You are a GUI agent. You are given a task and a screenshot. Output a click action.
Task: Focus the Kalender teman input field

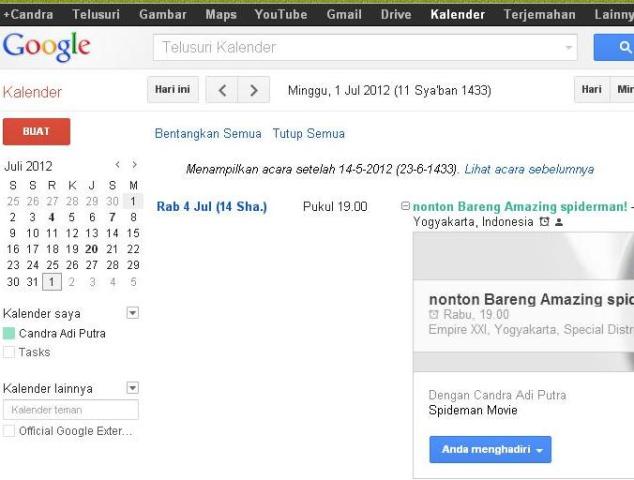pos(71,410)
